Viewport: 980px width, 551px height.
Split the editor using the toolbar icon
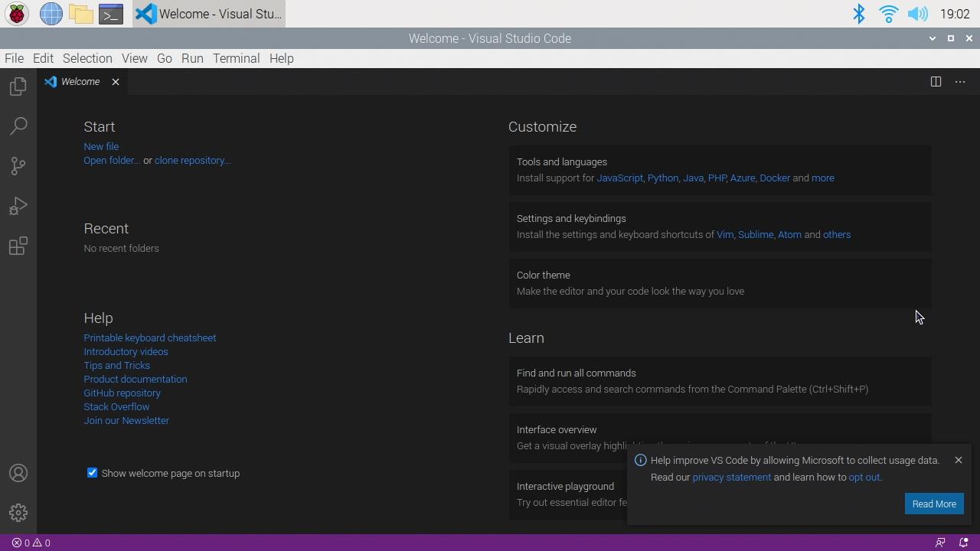pos(936,82)
